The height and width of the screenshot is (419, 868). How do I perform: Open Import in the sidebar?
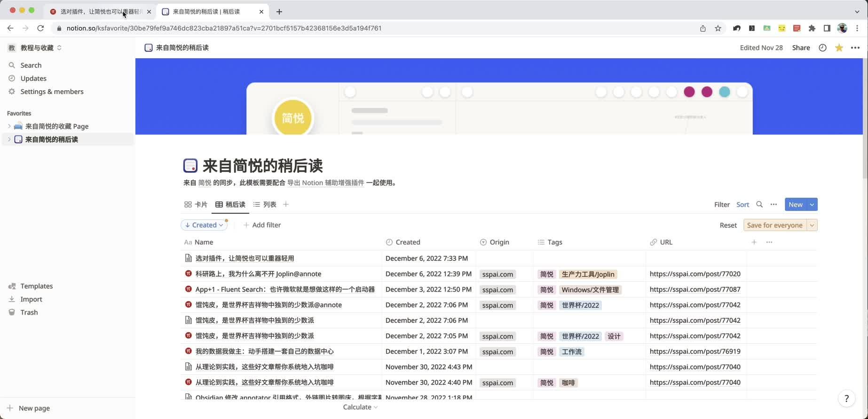[x=31, y=299]
